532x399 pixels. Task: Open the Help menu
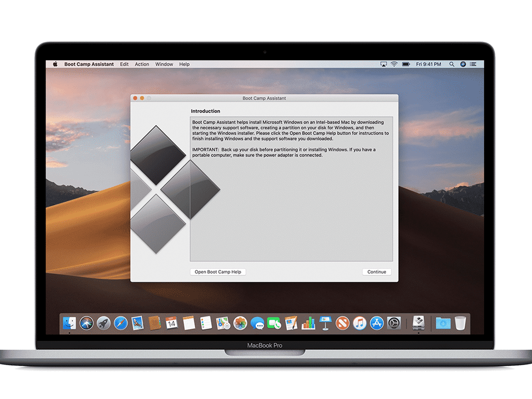click(x=184, y=64)
